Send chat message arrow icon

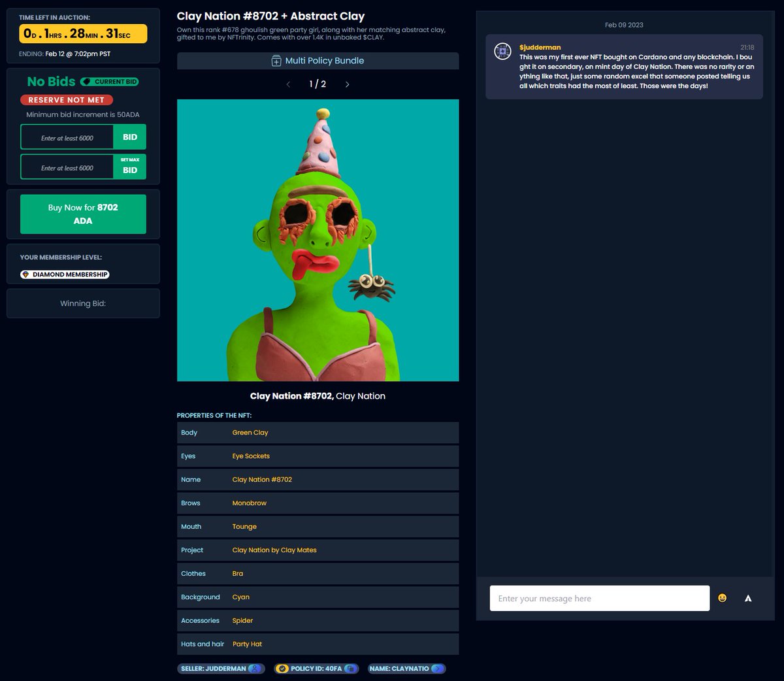[748, 598]
